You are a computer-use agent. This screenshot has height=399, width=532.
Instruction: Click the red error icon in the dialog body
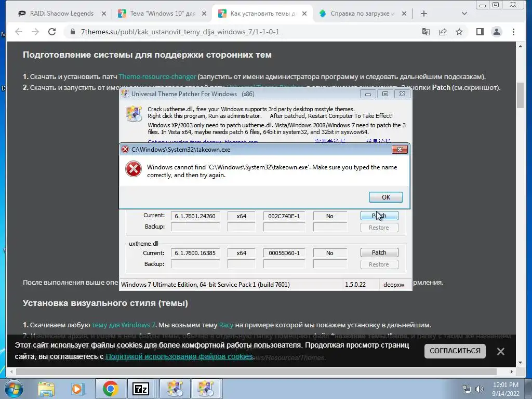(134, 169)
